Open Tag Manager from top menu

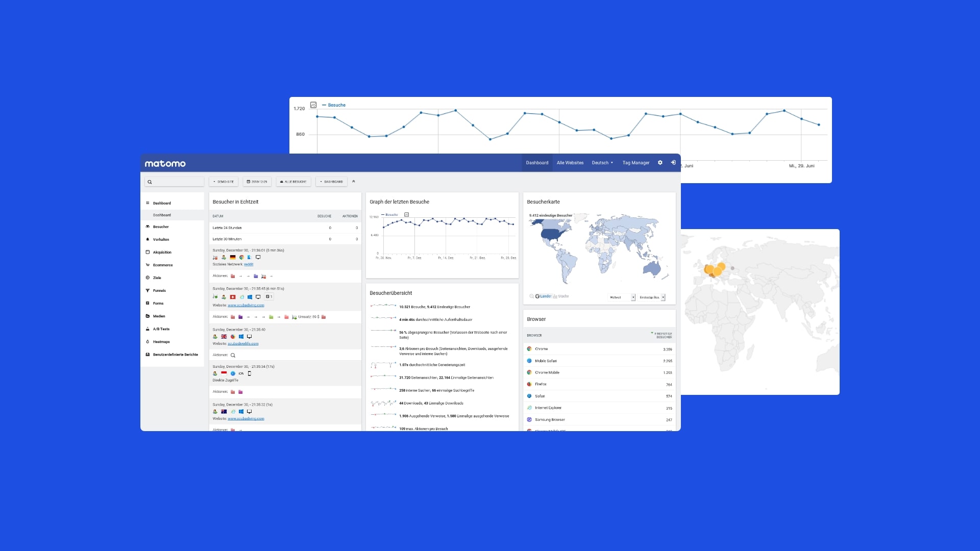click(635, 163)
